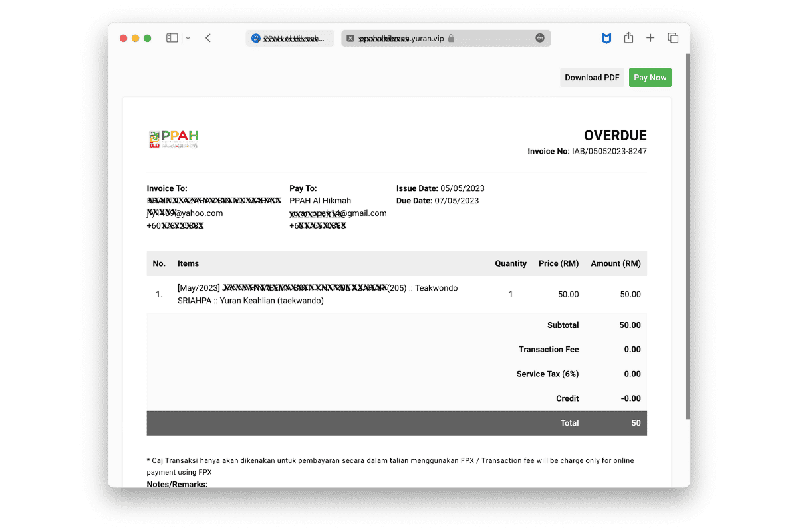
Task: Open sidebar options dropdown chevron
Action: (x=188, y=39)
